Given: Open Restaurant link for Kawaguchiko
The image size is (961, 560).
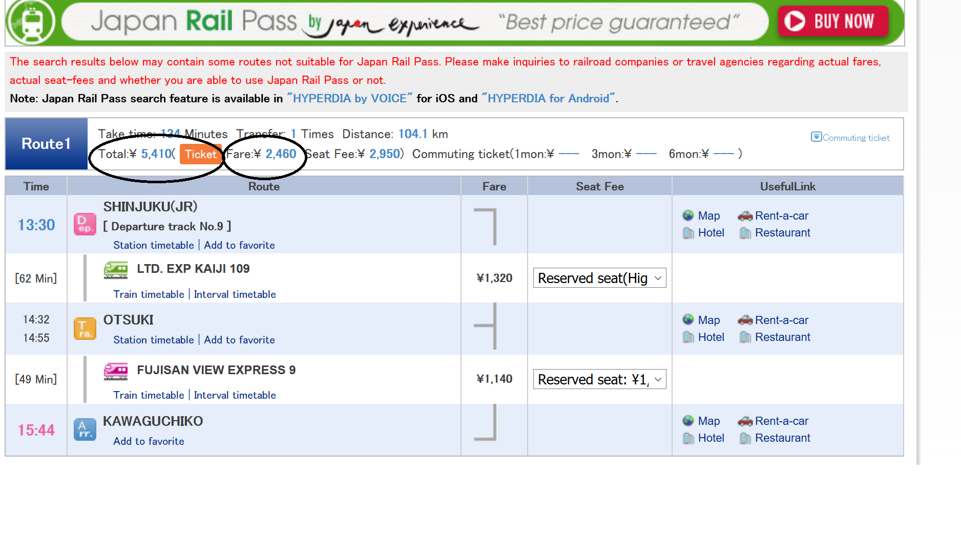Looking at the screenshot, I should pyautogui.click(x=783, y=438).
